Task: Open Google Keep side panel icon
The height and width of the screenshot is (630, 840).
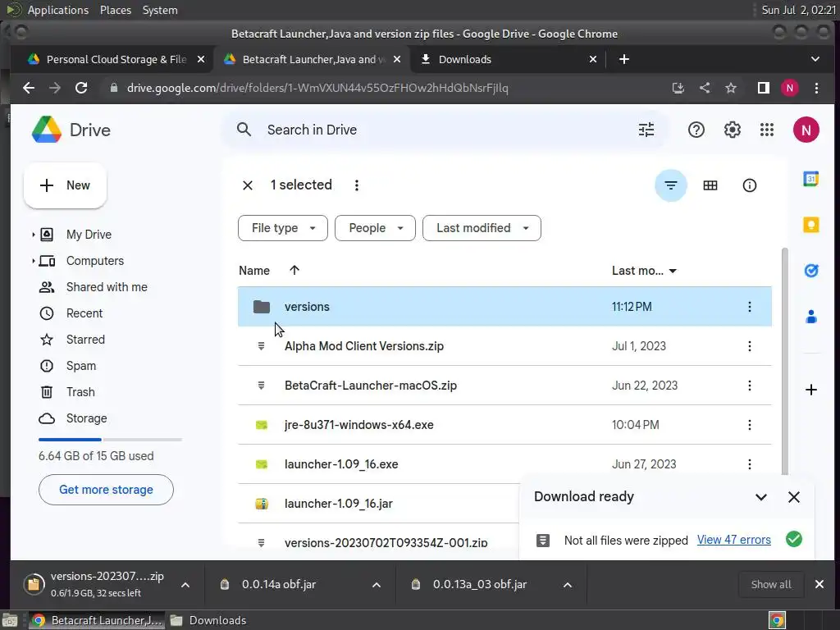Action: [811, 225]
